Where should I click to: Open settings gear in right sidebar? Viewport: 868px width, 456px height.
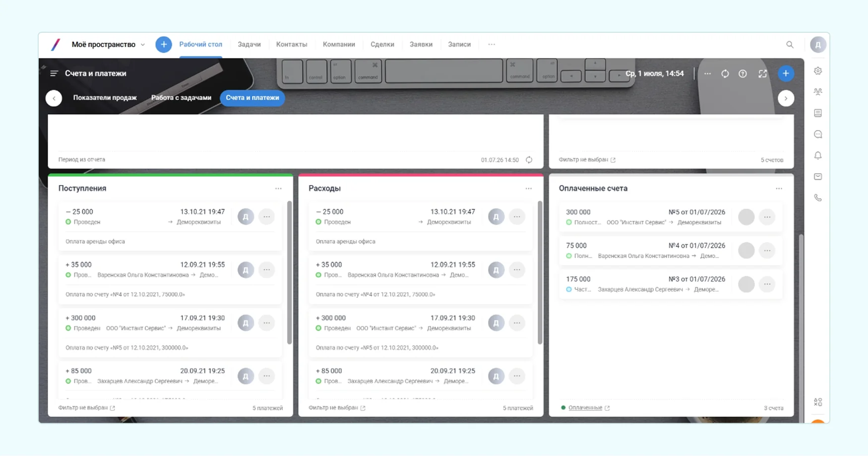(818, 71)
